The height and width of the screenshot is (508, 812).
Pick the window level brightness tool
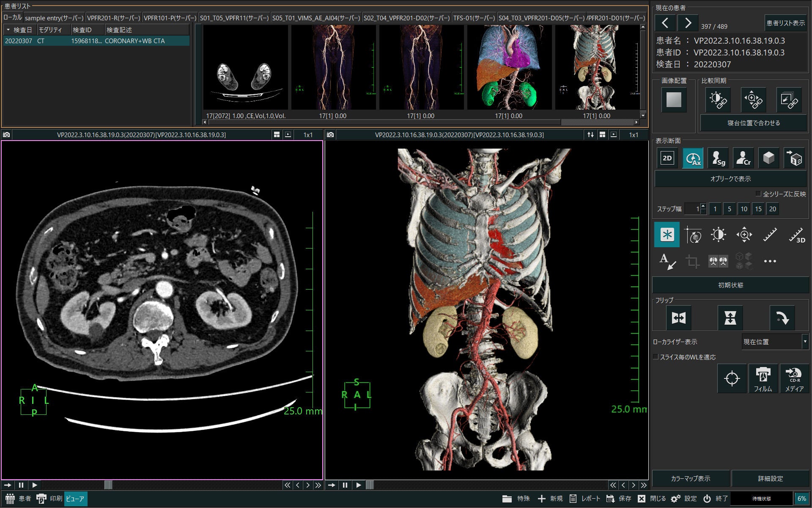719,235
